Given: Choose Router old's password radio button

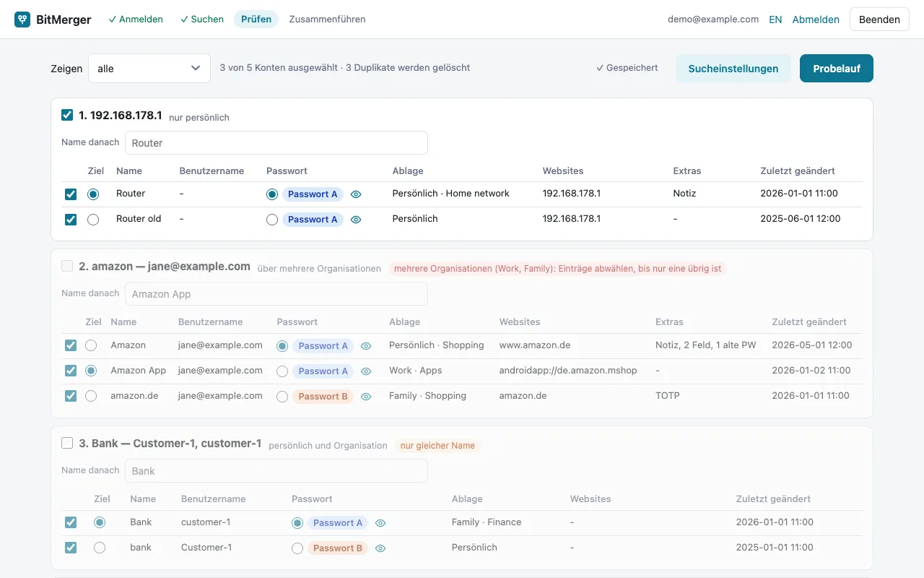Looking at the screenshot, I should pos(272,220).
